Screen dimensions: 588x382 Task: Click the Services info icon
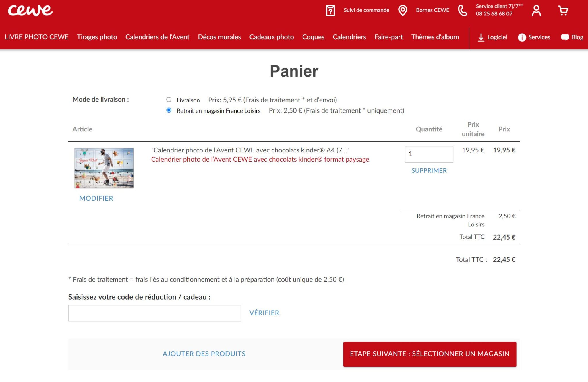click(x=522, y=37)
